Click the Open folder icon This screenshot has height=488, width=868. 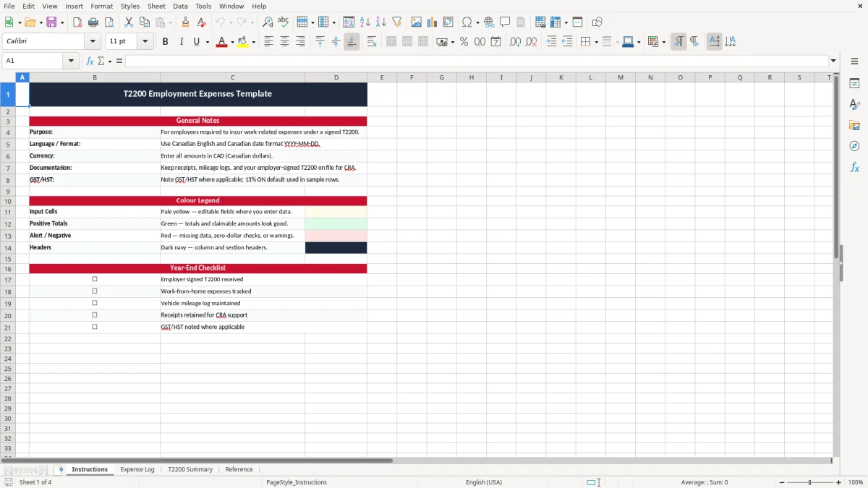pos(30,22)
